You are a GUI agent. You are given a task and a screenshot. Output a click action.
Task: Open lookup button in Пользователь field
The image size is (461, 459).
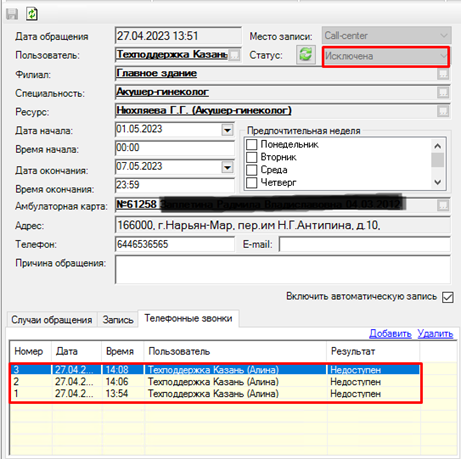(x=235, y=55)
